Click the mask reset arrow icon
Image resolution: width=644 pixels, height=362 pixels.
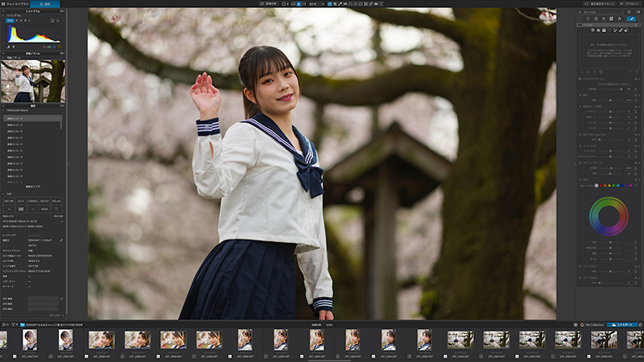(x=631, y=72)
